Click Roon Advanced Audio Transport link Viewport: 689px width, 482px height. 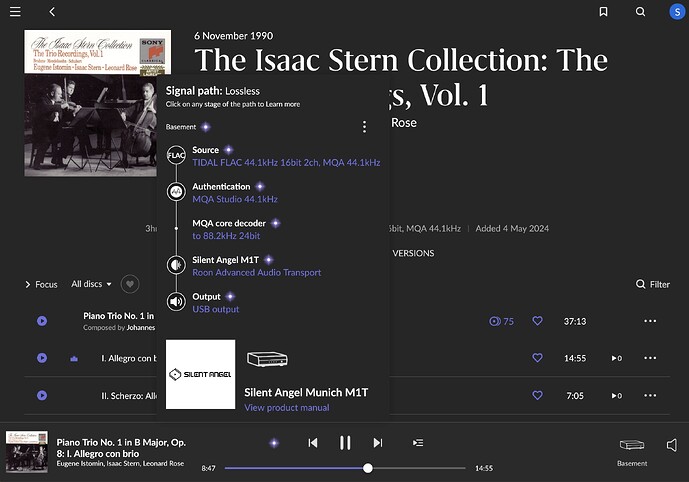(257, 273)
